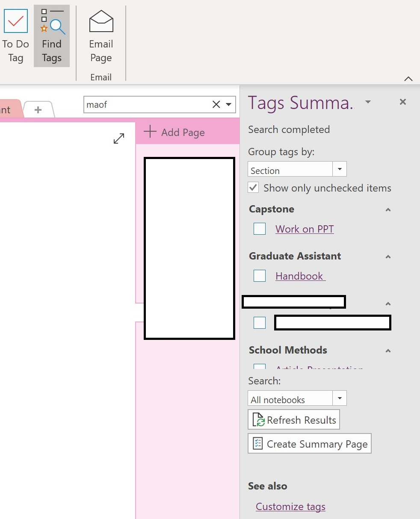
Task: Close the Tags Summary pane
Action: 402,102
